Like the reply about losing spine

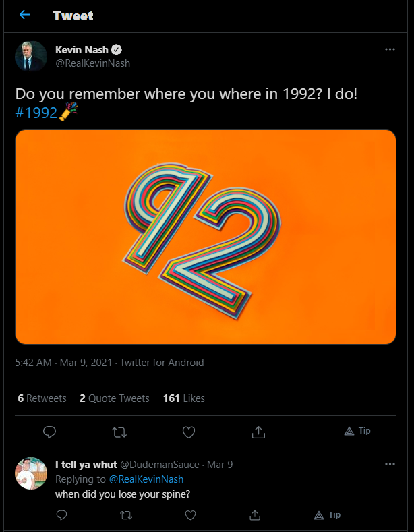pos(190,515)
